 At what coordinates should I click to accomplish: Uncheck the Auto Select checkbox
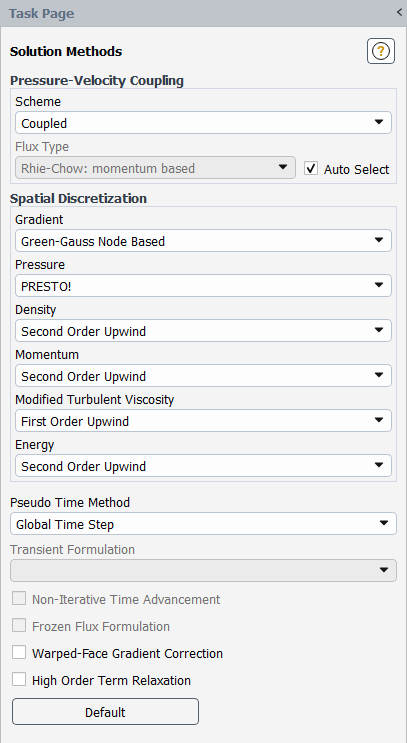click(x=311, y=168)
